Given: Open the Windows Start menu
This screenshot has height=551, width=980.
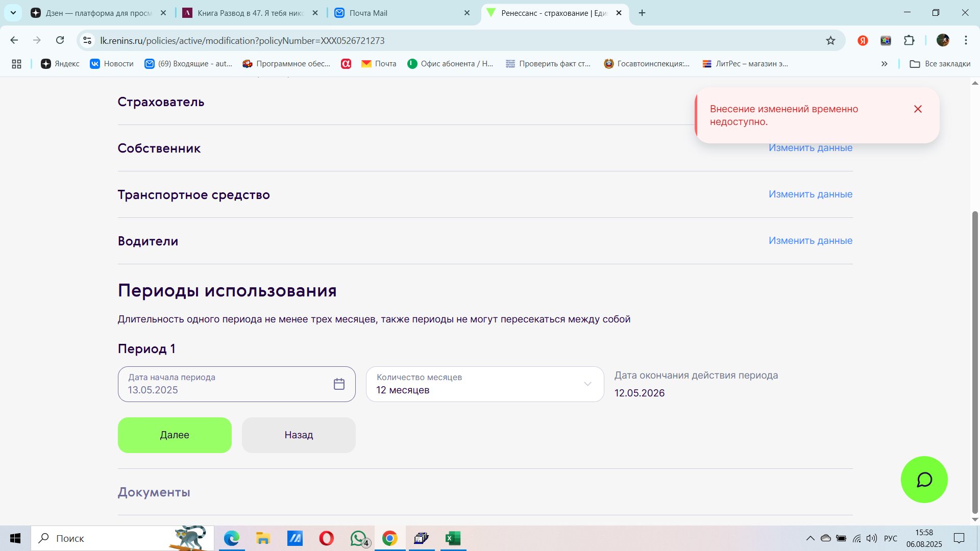Looking at the screenshot, I should (x=15, y=538).
